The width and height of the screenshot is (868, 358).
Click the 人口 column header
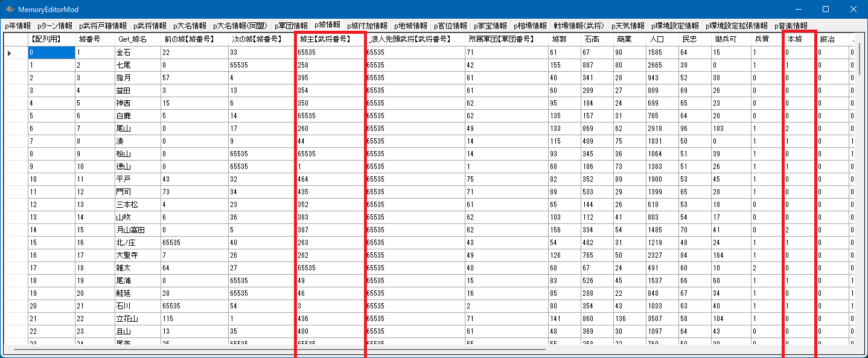click(660, 39)
